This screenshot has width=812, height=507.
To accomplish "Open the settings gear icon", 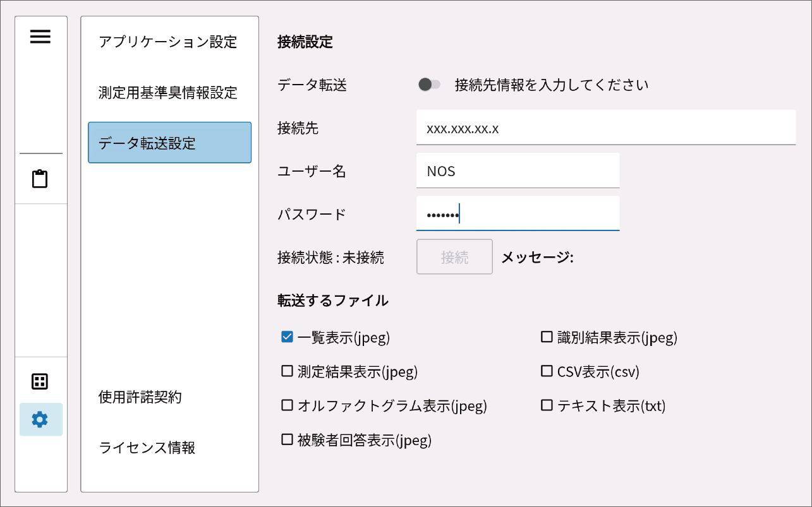I will coord(40,419).
